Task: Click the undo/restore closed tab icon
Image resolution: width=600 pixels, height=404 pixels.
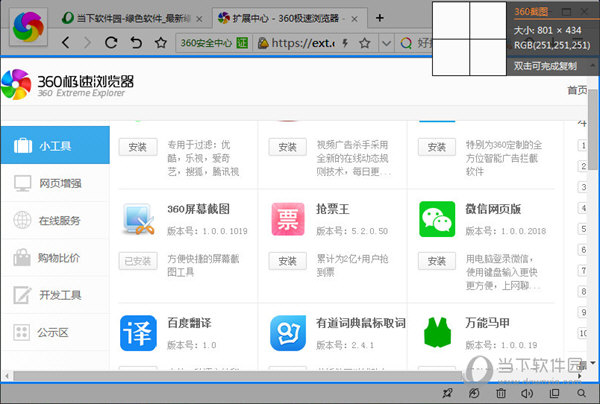Action: (x=136, y=42)
